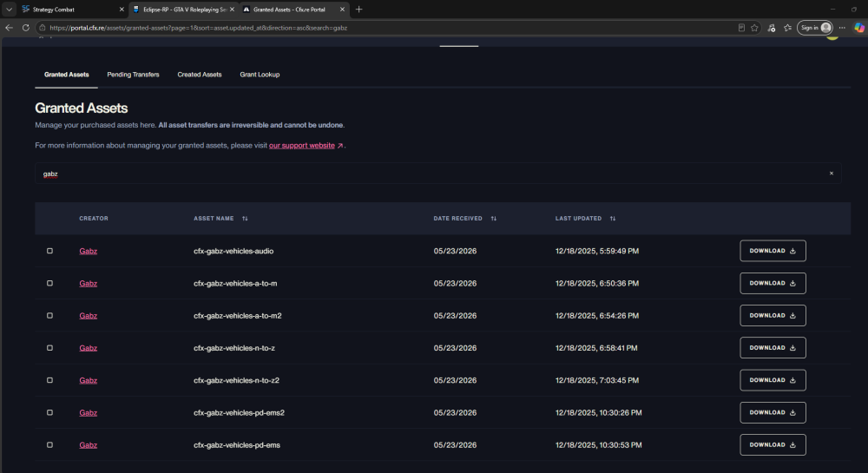Open Gabz creator link in a-to-m row

88,283
